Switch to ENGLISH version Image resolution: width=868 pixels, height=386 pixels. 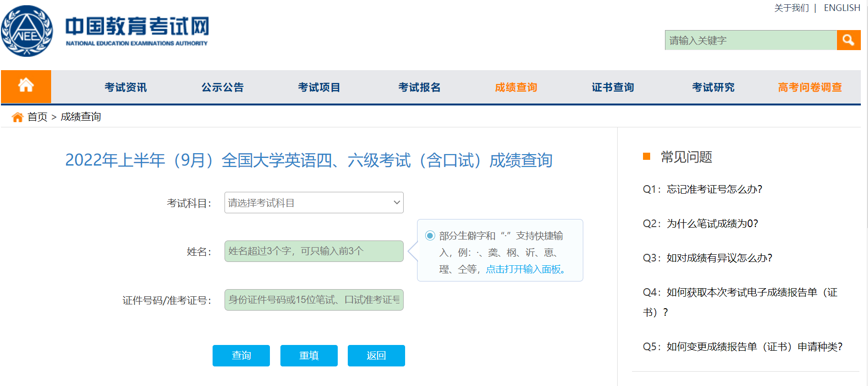click(x=842, y=8)
